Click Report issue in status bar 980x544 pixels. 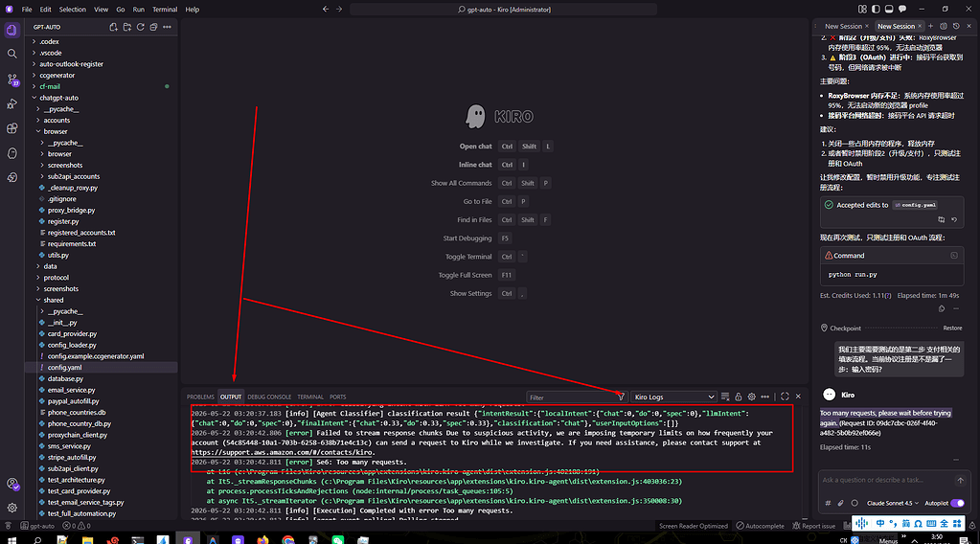(x=813, y=526)
